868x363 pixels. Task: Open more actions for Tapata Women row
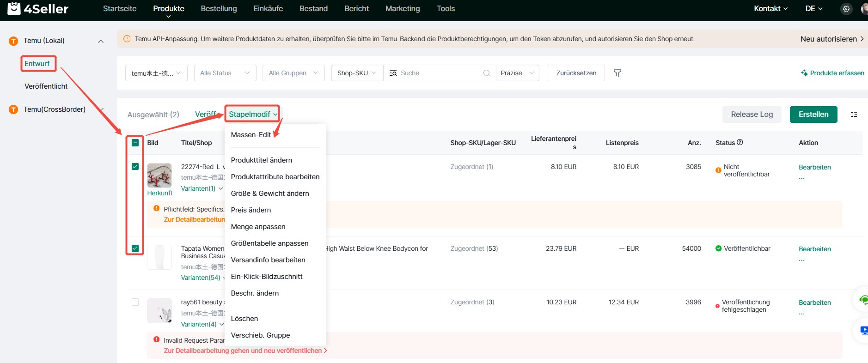tap(802, 260)
